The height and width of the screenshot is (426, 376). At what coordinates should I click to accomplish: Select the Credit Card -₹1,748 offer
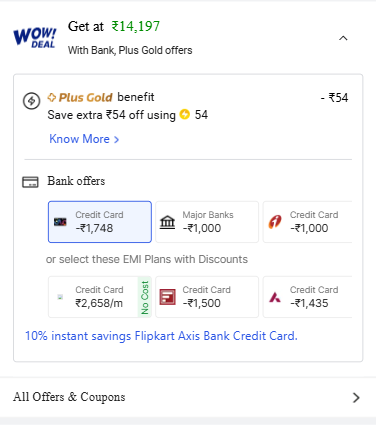click(100, 222)
